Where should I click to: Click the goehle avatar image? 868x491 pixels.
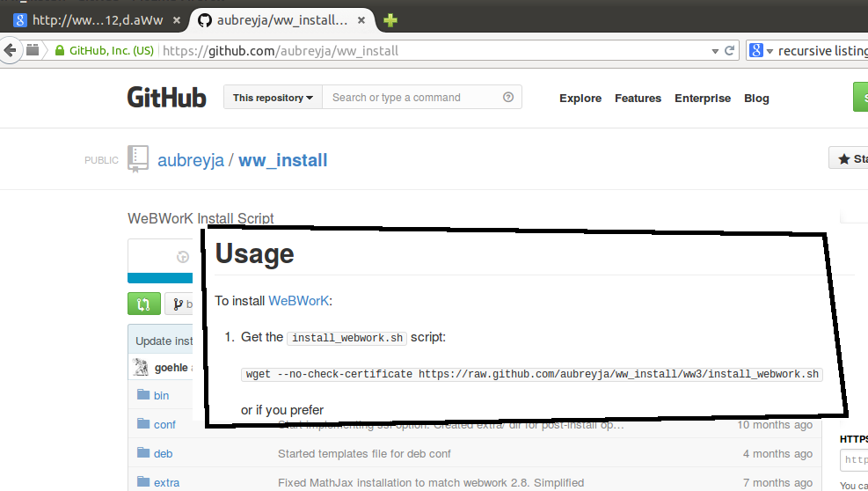(141, 367)
